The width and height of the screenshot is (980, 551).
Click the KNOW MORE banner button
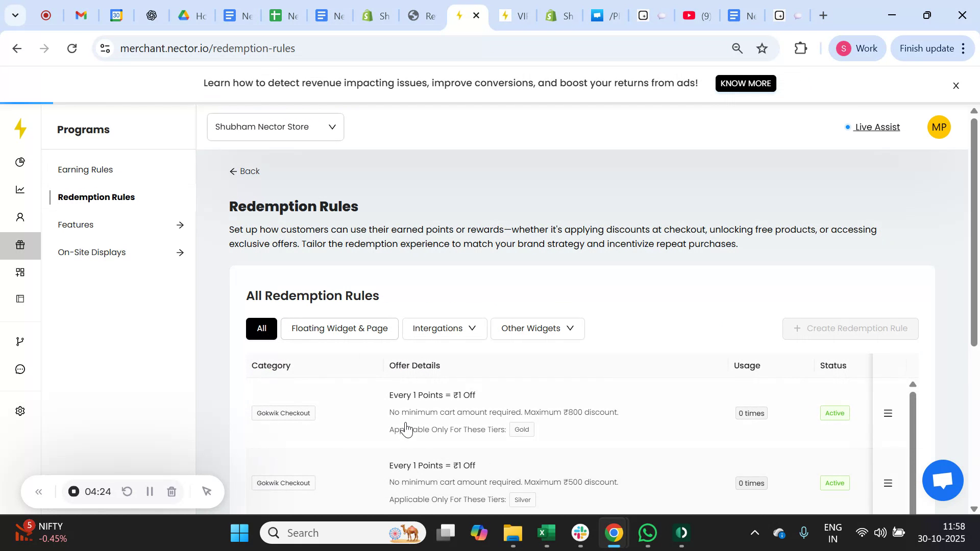point(746,83)
